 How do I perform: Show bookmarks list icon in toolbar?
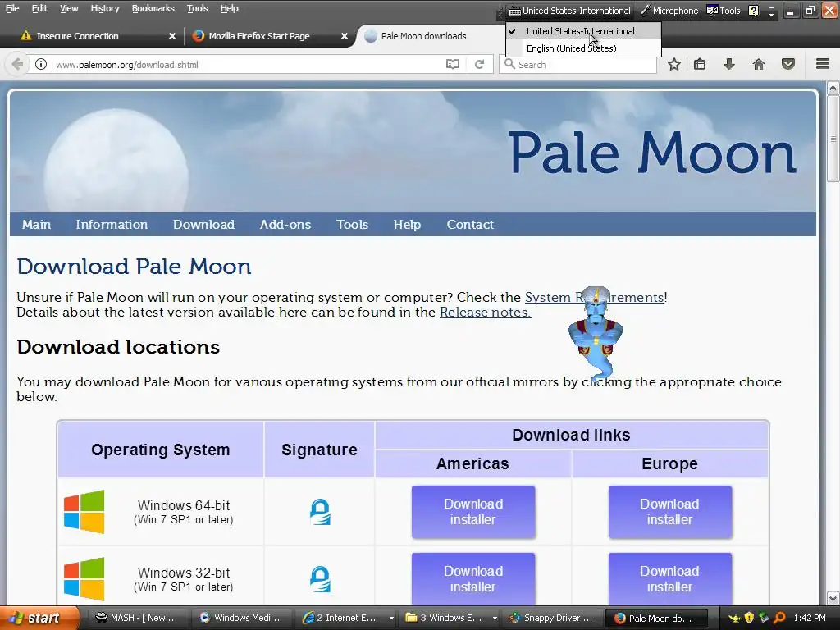tap(700, 64)
